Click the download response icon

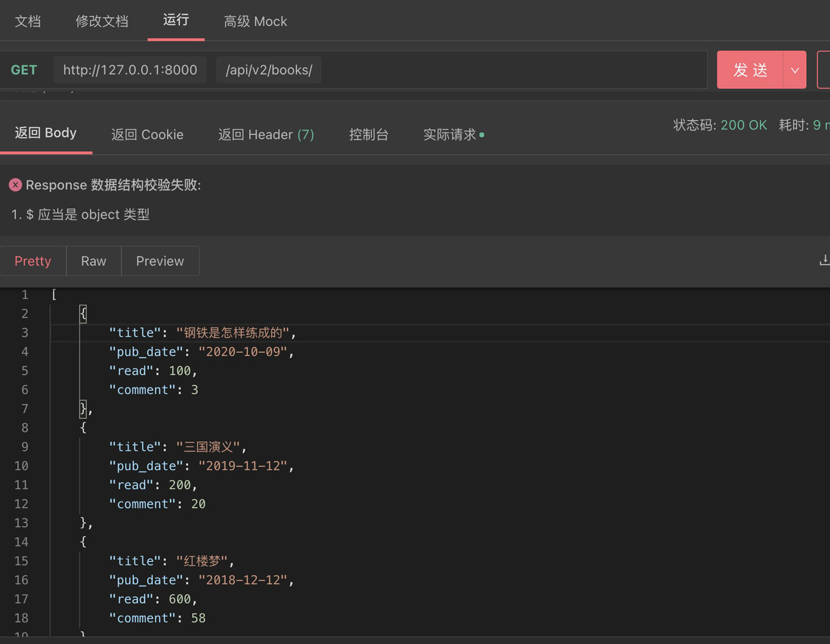(x=823, y=260)
